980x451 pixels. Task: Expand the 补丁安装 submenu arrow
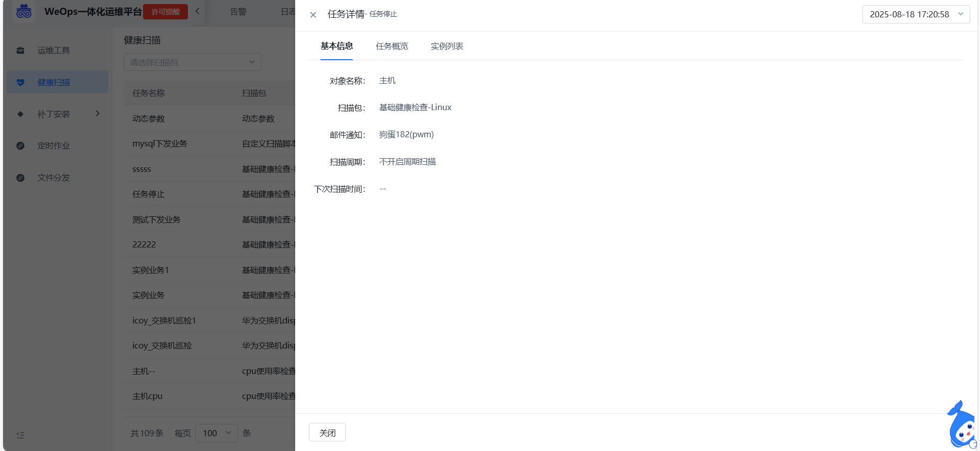pyautogui.click(x=98, y=113)
